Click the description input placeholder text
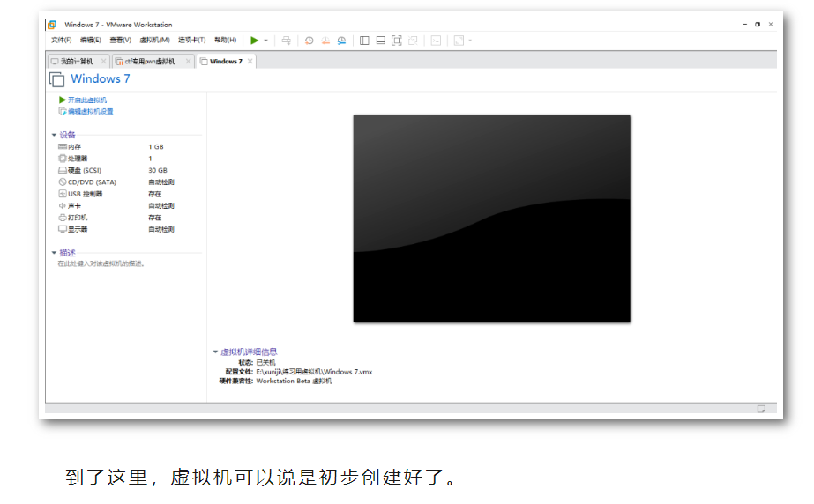 101,264
